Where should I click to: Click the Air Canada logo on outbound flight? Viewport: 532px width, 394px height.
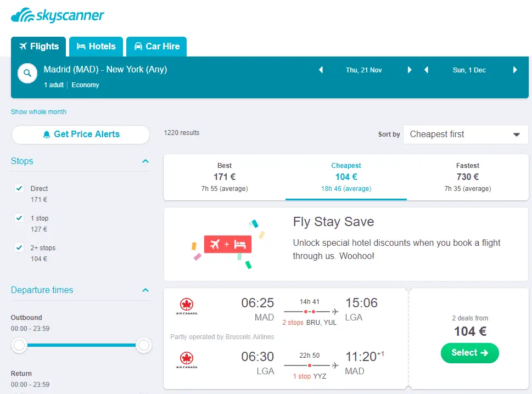(x=187, y=306)
